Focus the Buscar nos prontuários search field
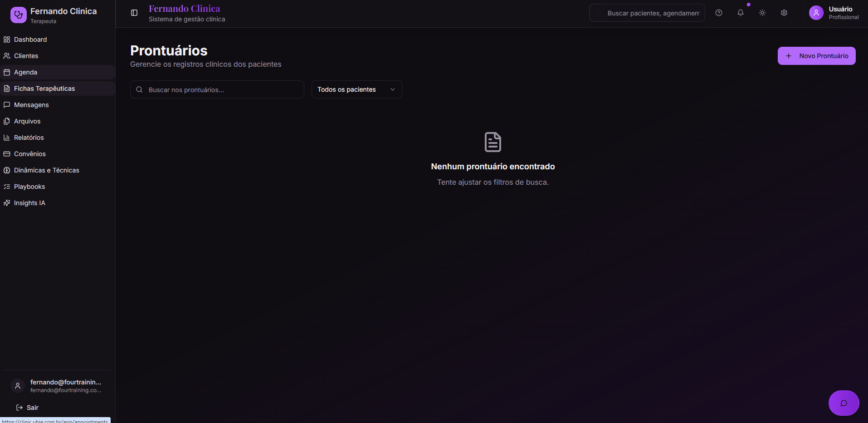The height and width of the screenshot is (423, 868). [217, 89]
